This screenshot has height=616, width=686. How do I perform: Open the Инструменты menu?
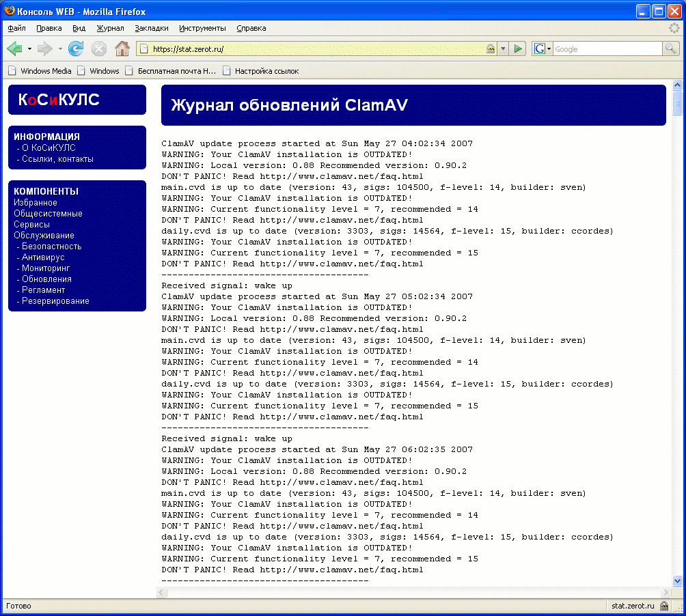[x=202, y=29]
